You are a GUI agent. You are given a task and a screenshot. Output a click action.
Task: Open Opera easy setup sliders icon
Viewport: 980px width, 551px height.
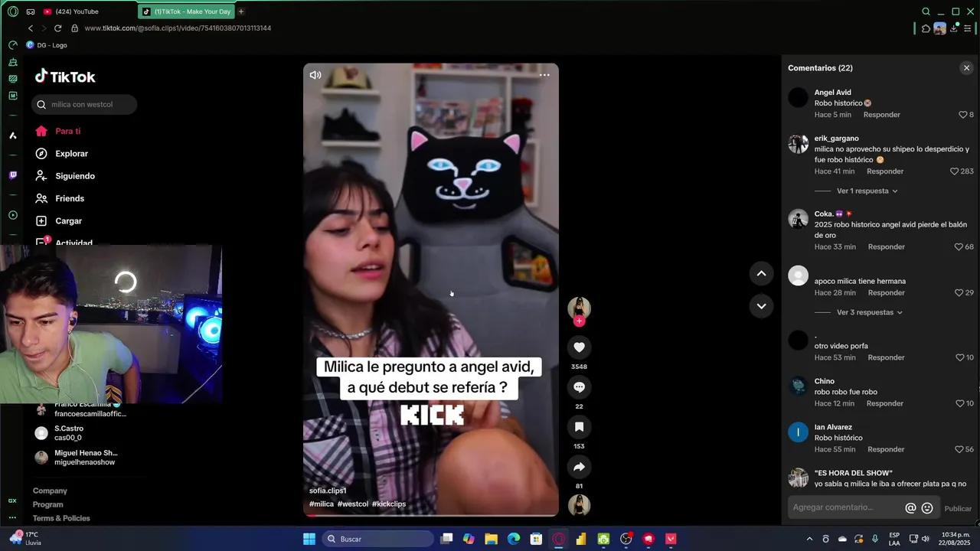(x=968, y=28)
